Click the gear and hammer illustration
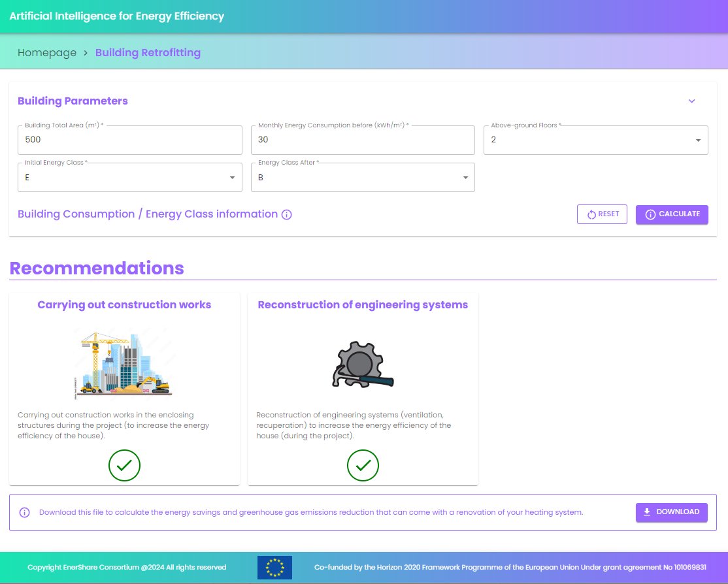Screen dimensions: 728x584 click(363, 365)
